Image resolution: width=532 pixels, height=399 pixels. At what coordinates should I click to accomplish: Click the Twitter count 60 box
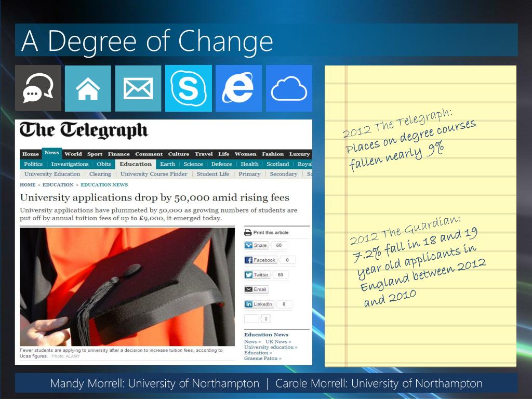click(x=280, y=275)
